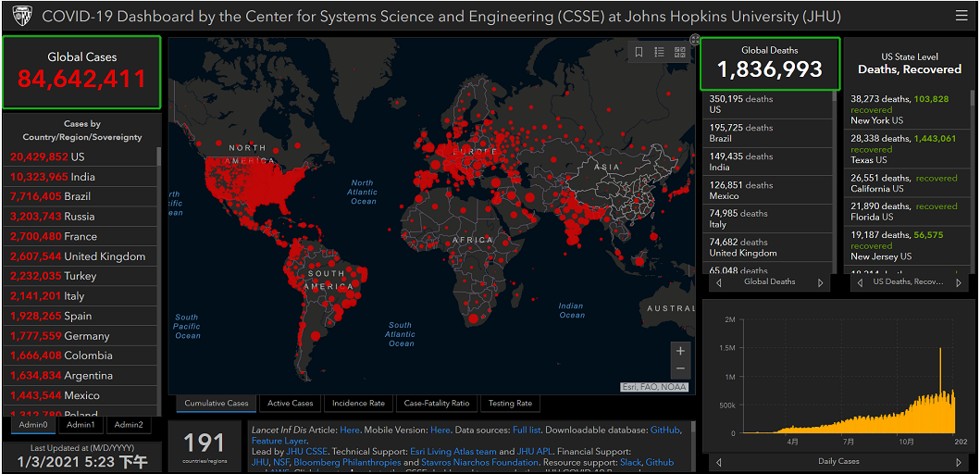Switch to the Cumulative Cases tab
This screenshot has height=474, width=980.
tap(217, 404)
